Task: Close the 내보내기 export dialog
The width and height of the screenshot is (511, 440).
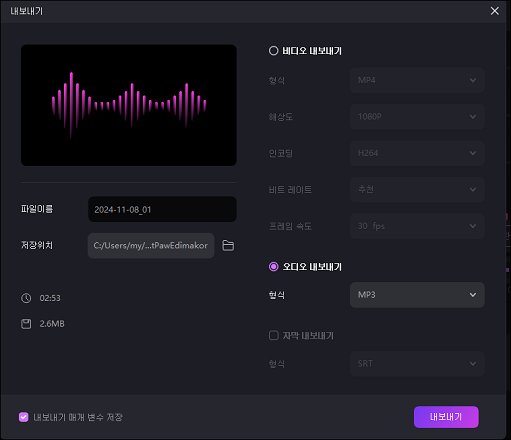Action: tap(495, 11)
